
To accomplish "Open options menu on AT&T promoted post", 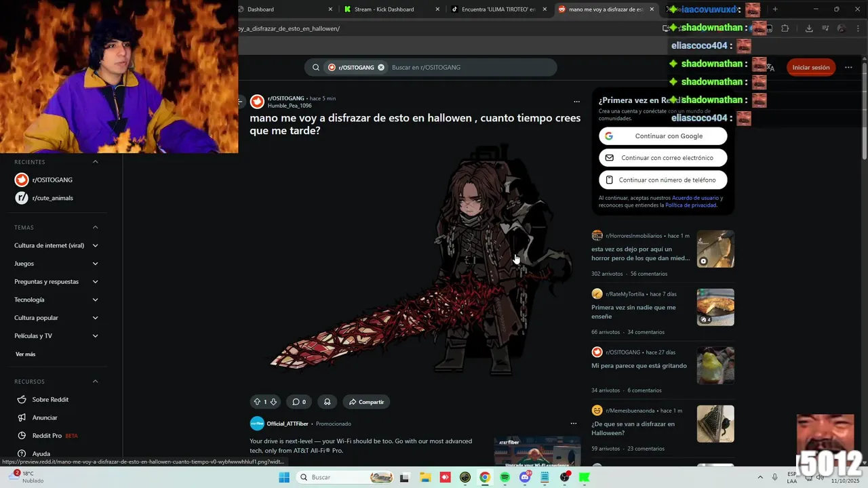I will (x=573, y=424).
